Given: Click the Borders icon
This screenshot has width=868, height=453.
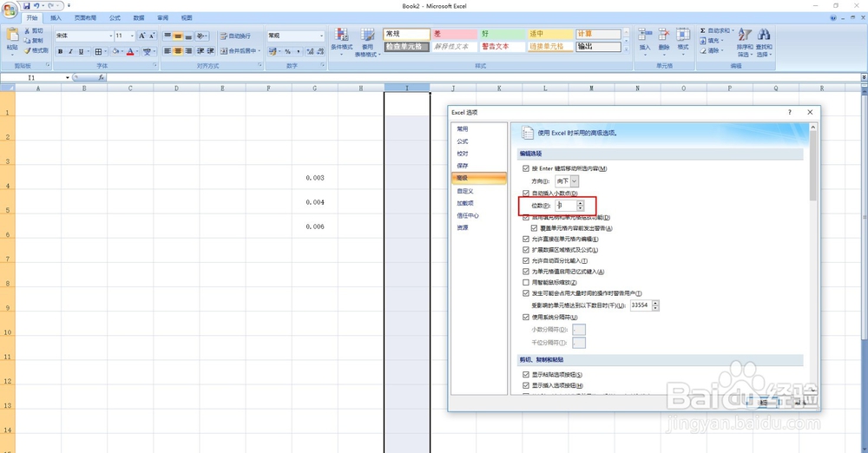Looking at the screenshot, I should pos(98,51).
